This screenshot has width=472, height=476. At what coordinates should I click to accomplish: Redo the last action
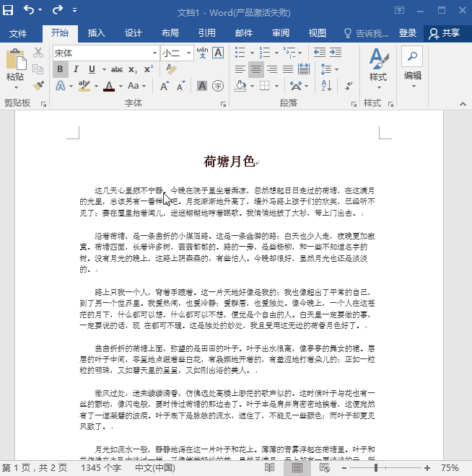(57, 10)
